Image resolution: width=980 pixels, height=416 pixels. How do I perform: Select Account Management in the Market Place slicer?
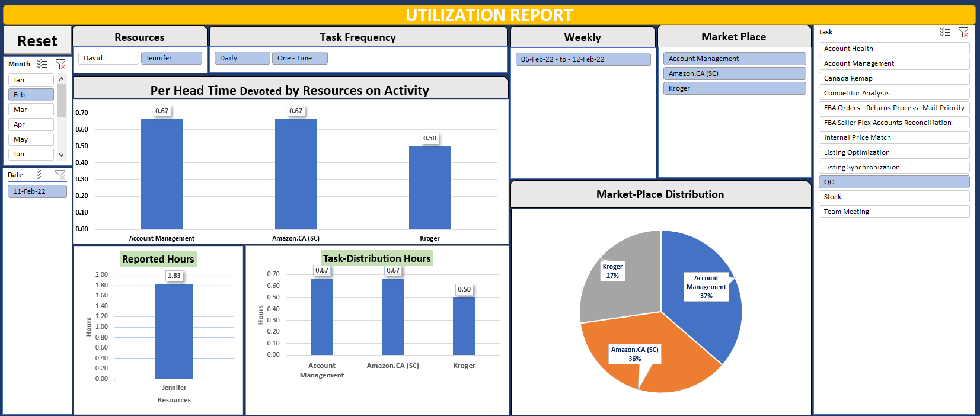click(735, 59)
